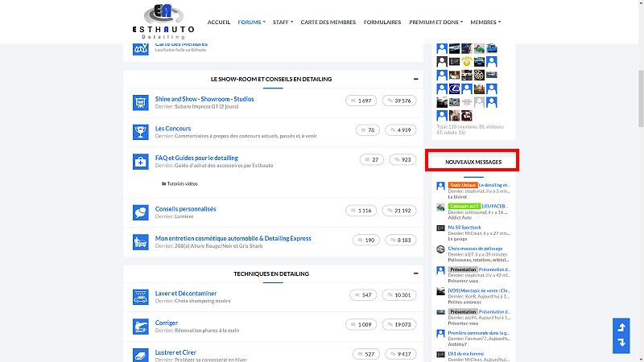Collapse the Techniques en Detailing section

[415, 274]
